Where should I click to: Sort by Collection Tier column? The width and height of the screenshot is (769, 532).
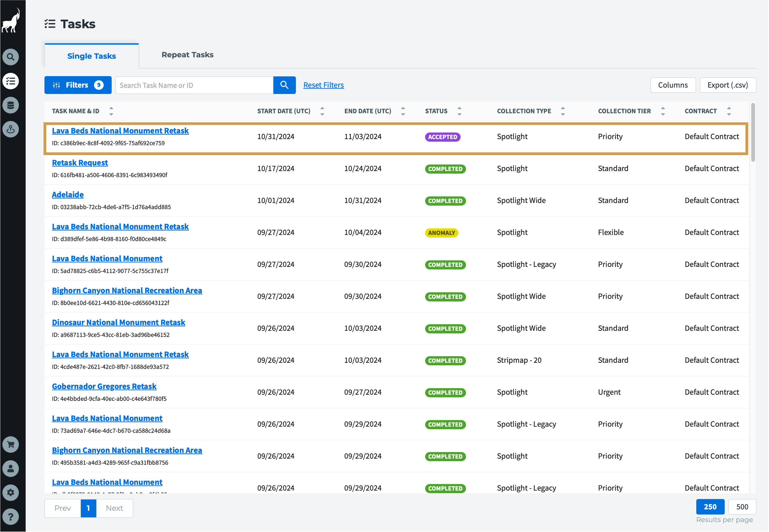click(x=663, y=111)
